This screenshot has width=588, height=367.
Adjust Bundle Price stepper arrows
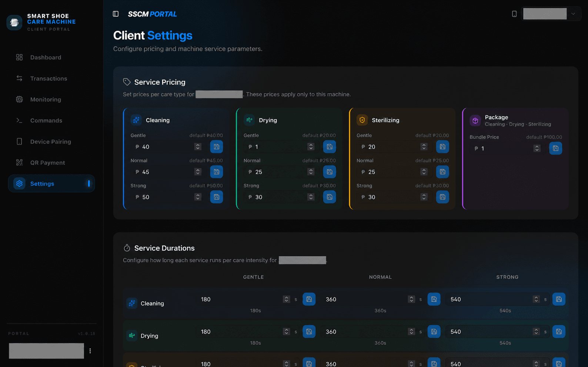[x=537, y=148]
